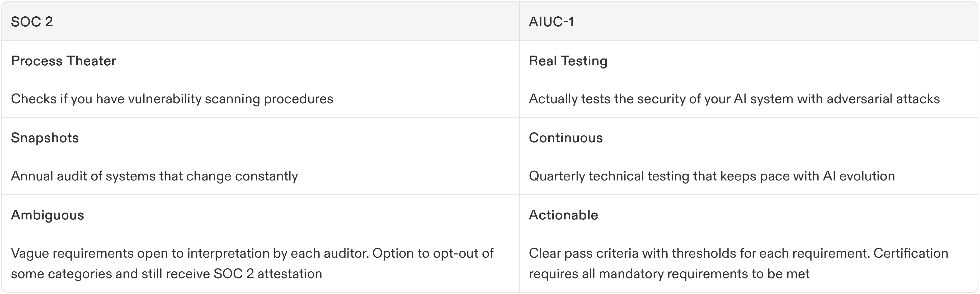Viewport: 980px width, 294px height.
Task: Click the SOC 2 column header
Action: click(x=32, y=22)
